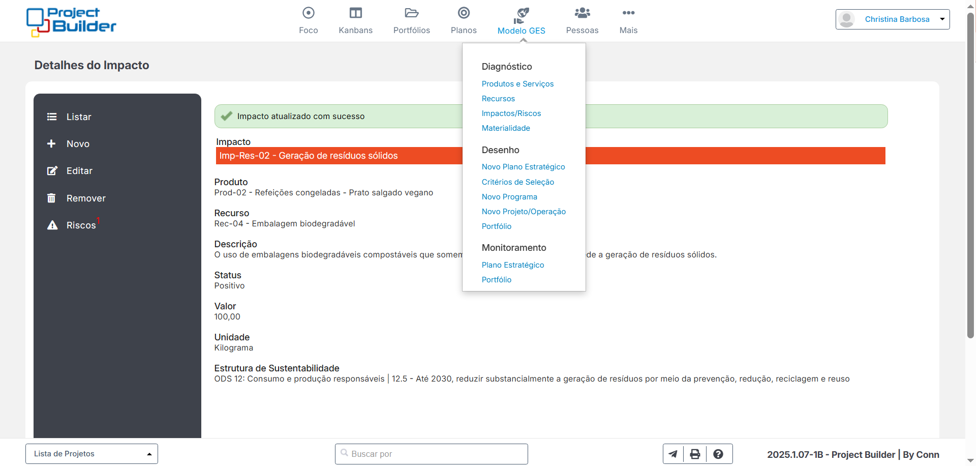Click the Riscos sidebar label
The image size is (980, 466).
(81, 225)
